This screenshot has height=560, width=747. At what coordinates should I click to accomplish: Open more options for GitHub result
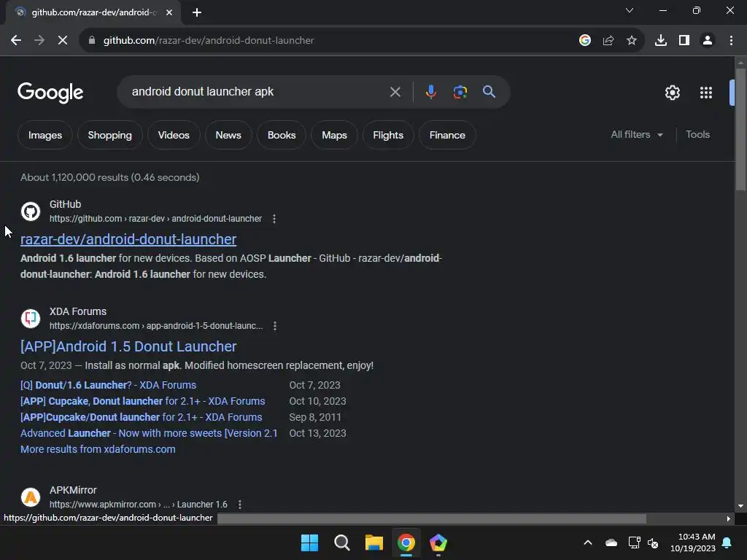[274, 219]
